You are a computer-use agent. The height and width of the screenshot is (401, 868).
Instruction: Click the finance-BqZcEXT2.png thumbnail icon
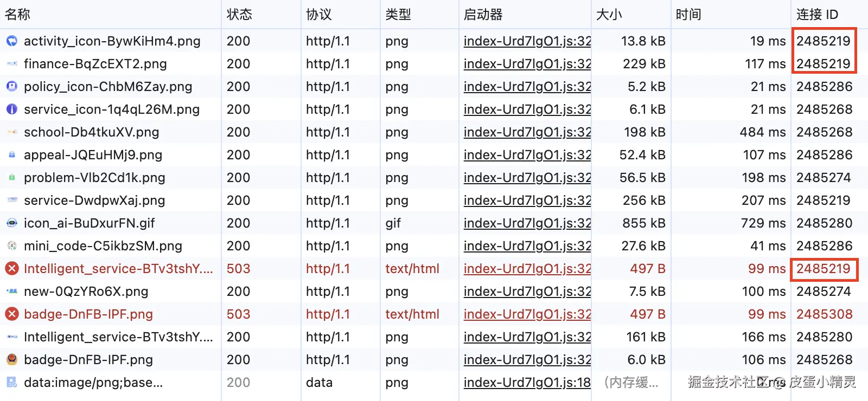pyautogui.click(x=11, y=63)
